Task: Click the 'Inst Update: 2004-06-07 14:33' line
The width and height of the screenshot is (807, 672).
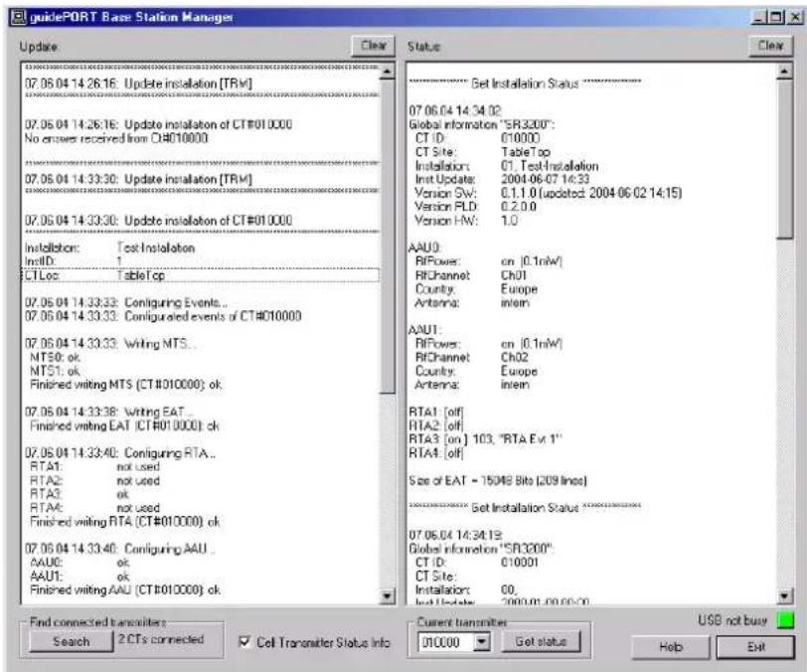Action: [x=502, y=179]
